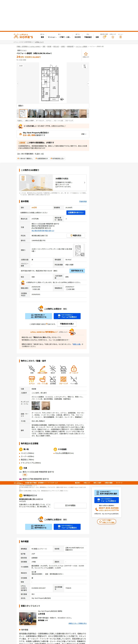Open the 掲載110番 link
This screenshot has height=644, width=138.
coord(77,344)
